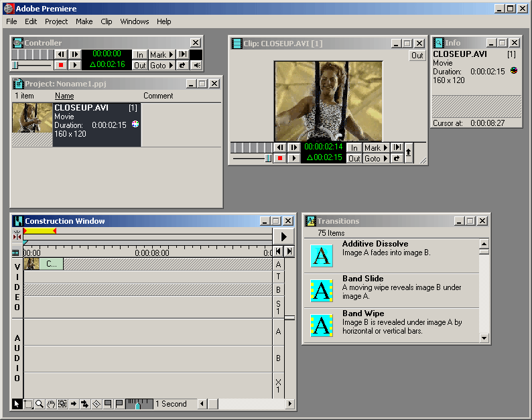Open the File menu

[11, 21]
